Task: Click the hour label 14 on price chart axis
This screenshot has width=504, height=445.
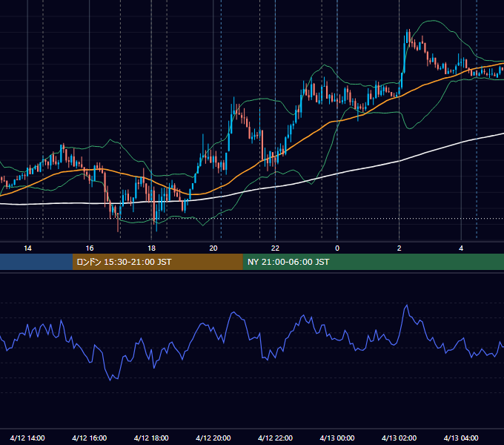Action: coord(27,248)
